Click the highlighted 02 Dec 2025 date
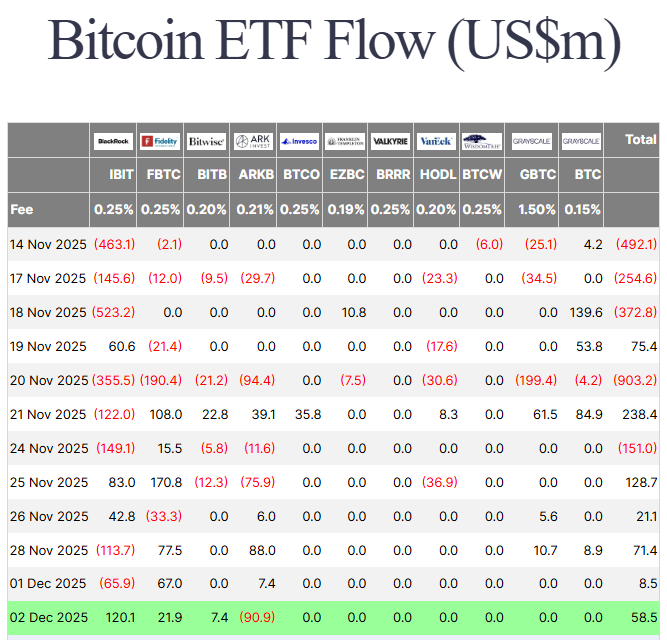The height and width of the screenshot is (640, 667). click(48, 618)
